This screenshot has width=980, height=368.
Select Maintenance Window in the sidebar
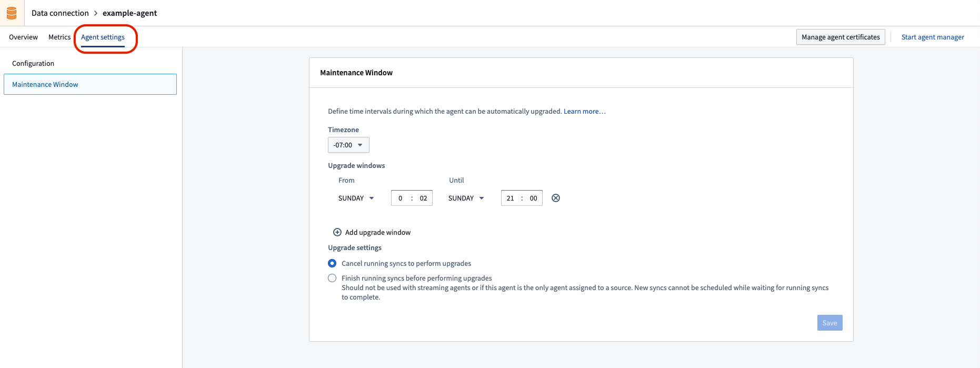[90, 84]
